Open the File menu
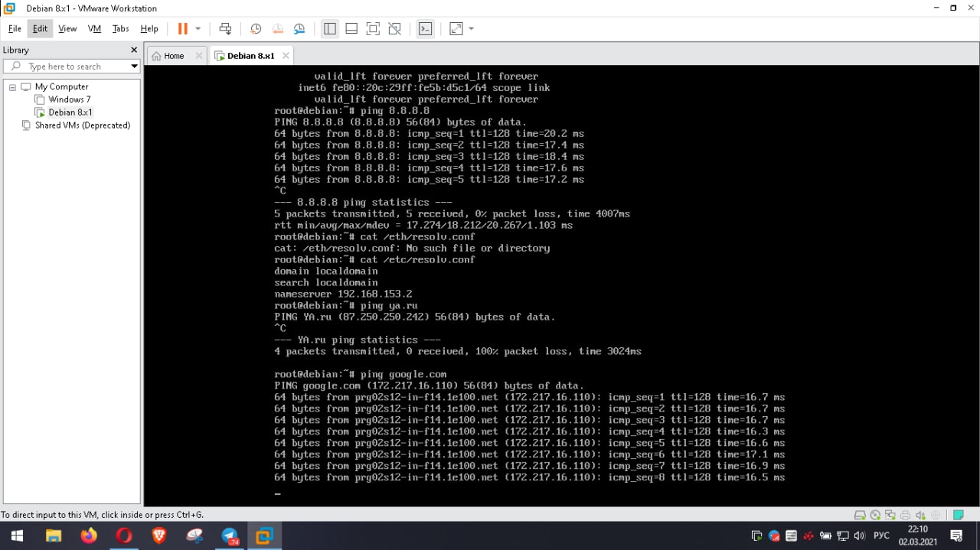Screen dimensions: 980x550 (15, 28)
